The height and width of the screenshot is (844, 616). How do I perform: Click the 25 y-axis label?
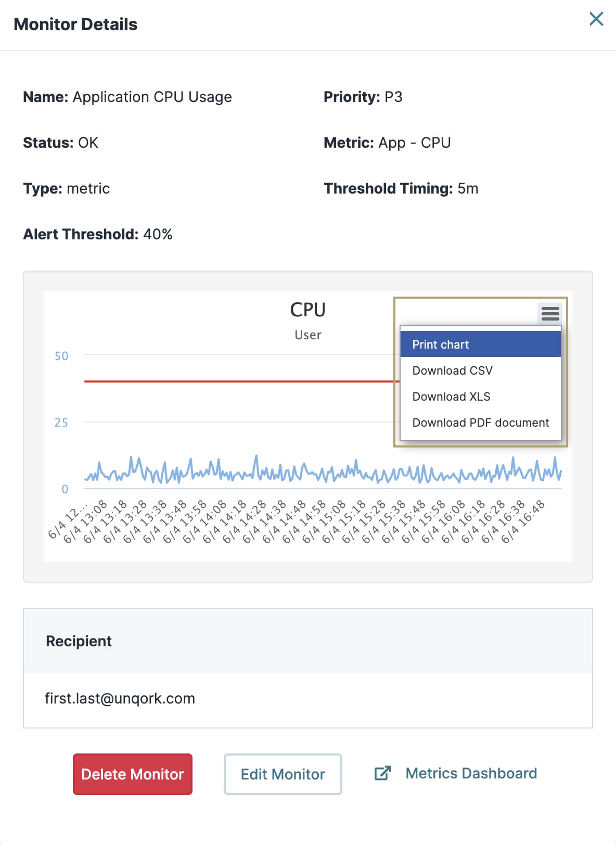(61, 423)
